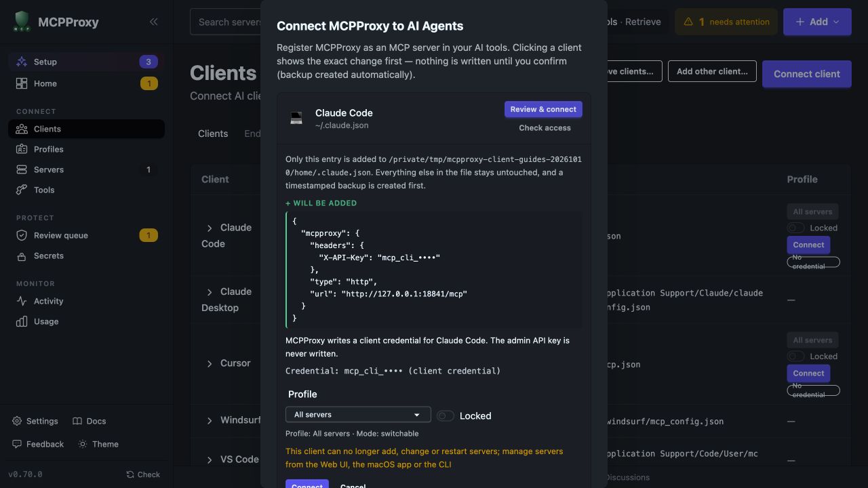868x488 pixels.
Task: Toggle the Locked switch in dialog
Action: [x=446, y=415]
